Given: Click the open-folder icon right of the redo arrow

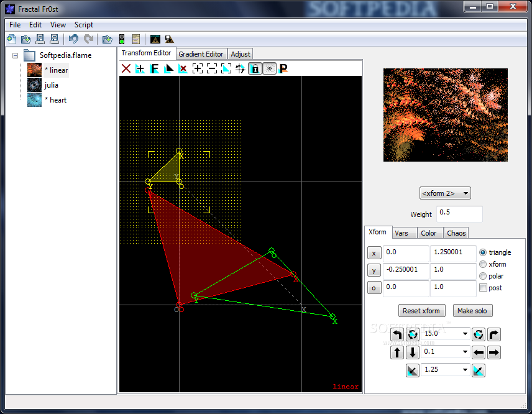Looking at the screenshot, I should 108,39.
